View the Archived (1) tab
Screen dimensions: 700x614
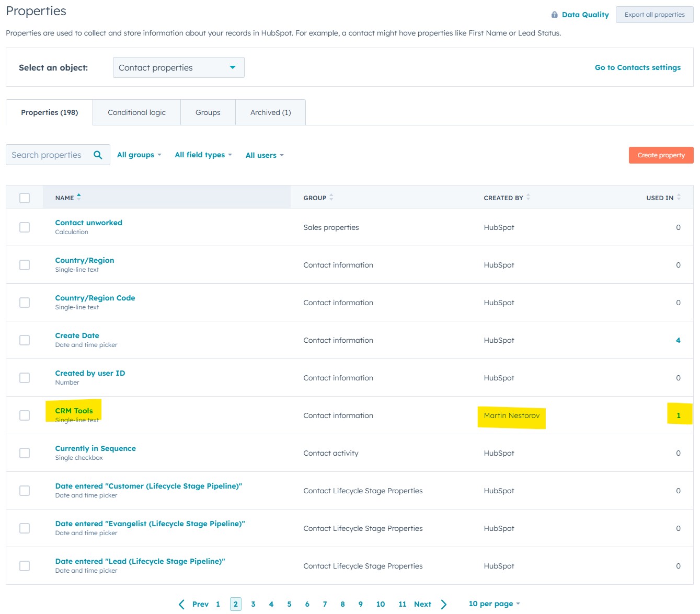pyautogui.click(x=271, y=112)
